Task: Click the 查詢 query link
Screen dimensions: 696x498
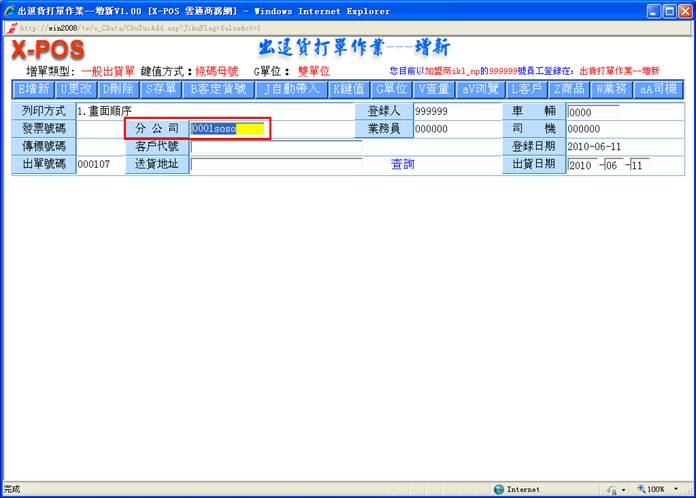Action: (402, 164)
